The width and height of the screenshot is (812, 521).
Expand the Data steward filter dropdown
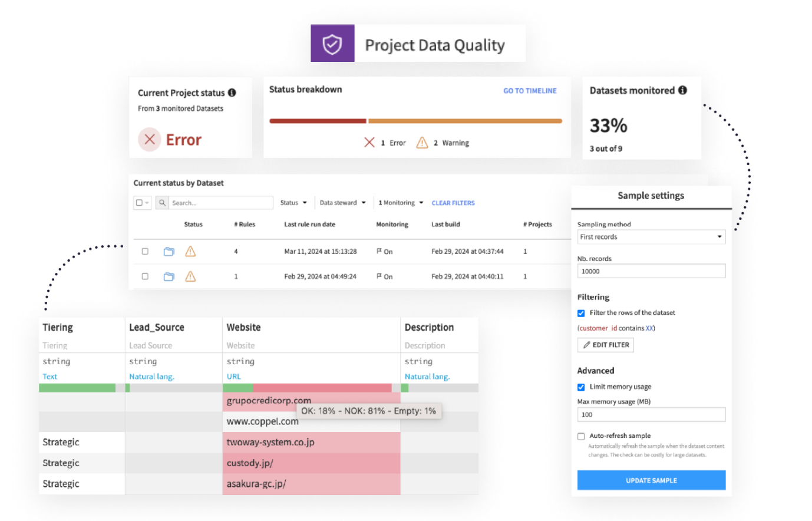[343, 203]
